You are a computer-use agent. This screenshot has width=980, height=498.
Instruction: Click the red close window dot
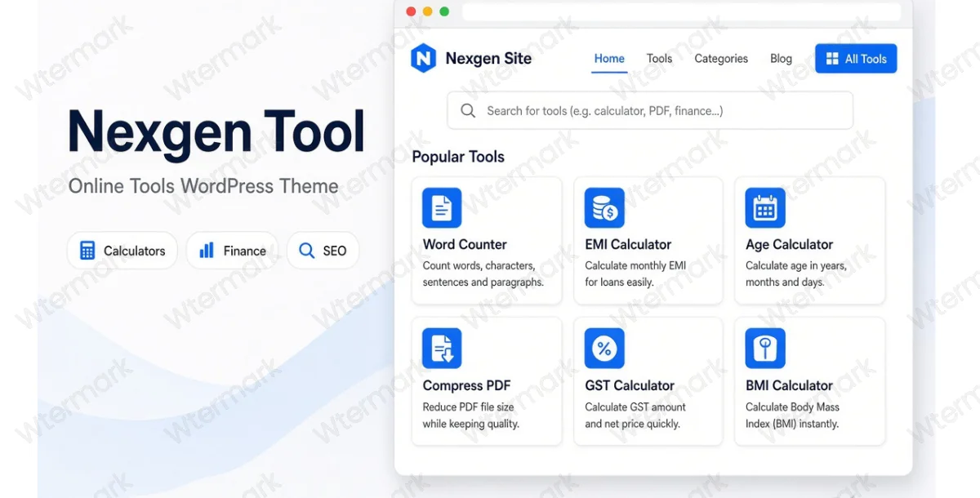pyautogui.click(x=411, y=11)
